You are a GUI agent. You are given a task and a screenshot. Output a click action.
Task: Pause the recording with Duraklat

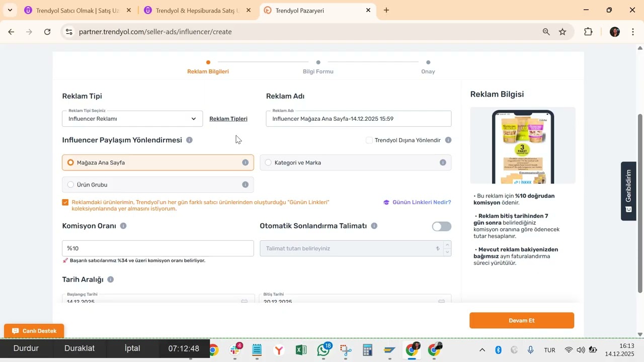click(x=79, y=348)
